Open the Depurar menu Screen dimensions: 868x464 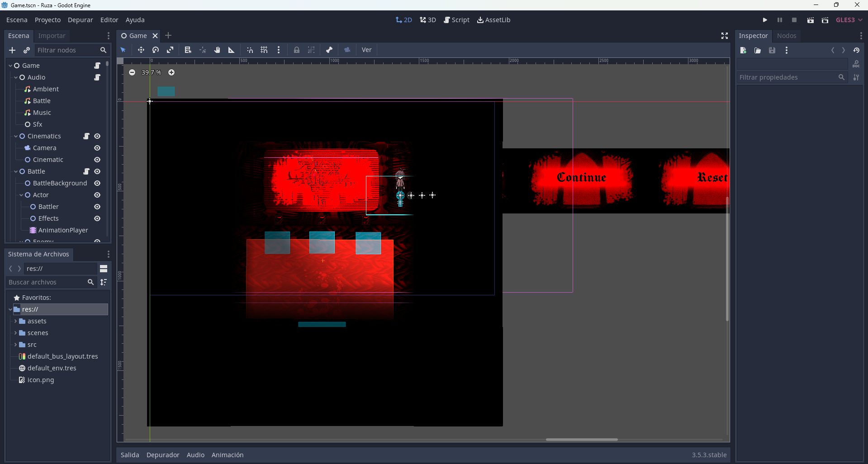point(80,20)
